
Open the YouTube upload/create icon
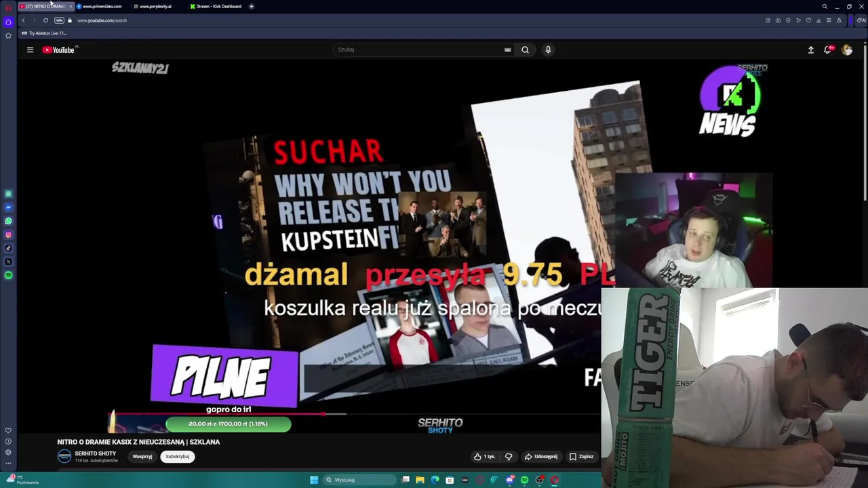pos(810,49)
